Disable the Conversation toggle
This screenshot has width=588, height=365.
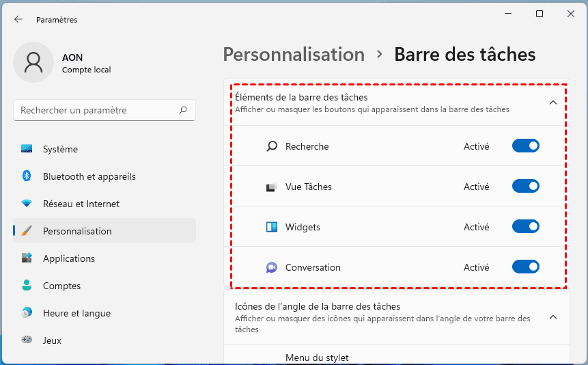[526, 267]
